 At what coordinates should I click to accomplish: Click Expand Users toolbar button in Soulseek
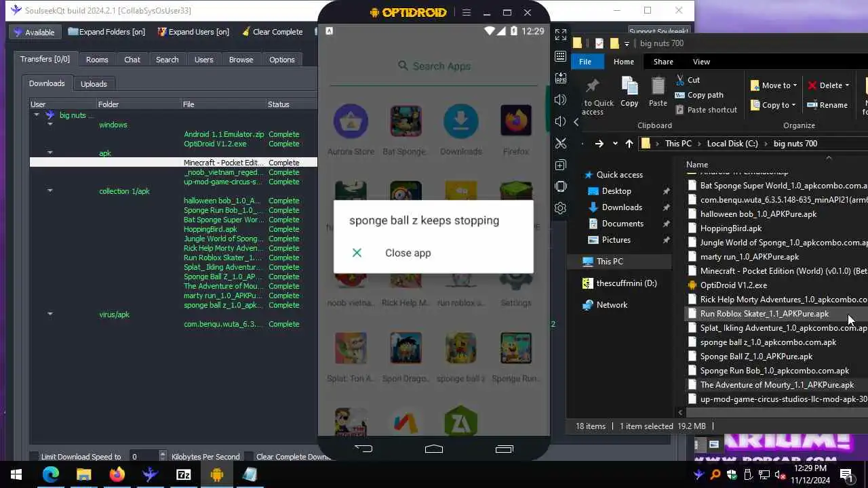[193, 32]
